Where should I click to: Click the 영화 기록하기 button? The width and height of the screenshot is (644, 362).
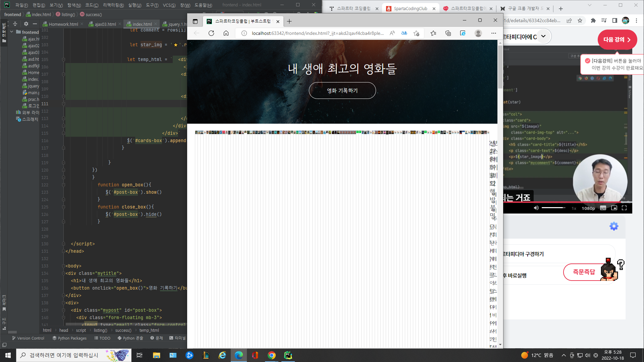342,90
